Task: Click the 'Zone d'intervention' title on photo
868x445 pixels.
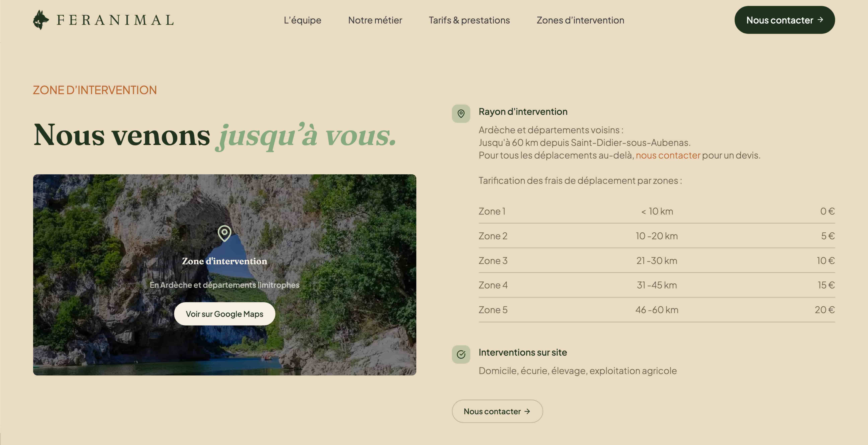Action: [x=224, y=261]
